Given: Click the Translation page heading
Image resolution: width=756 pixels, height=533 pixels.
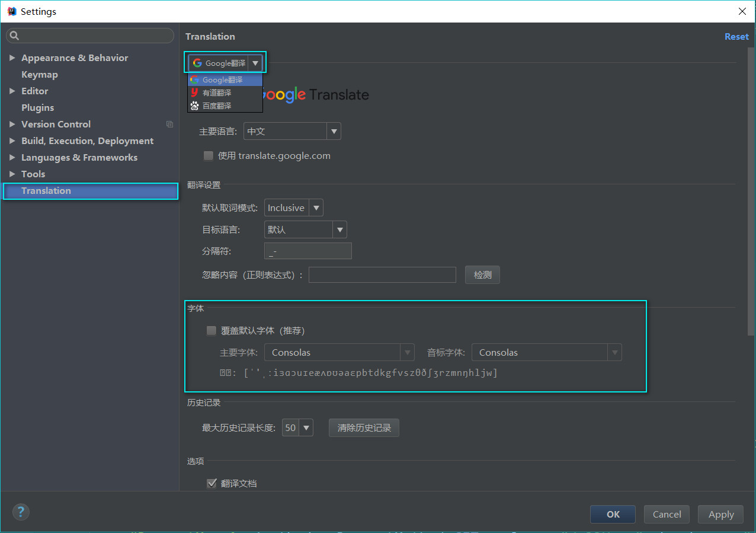Looking at the screenshot, I should 210,37.
